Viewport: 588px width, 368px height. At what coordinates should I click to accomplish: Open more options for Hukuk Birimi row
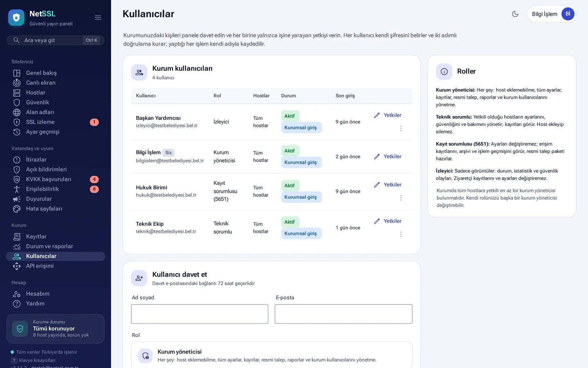401,198
